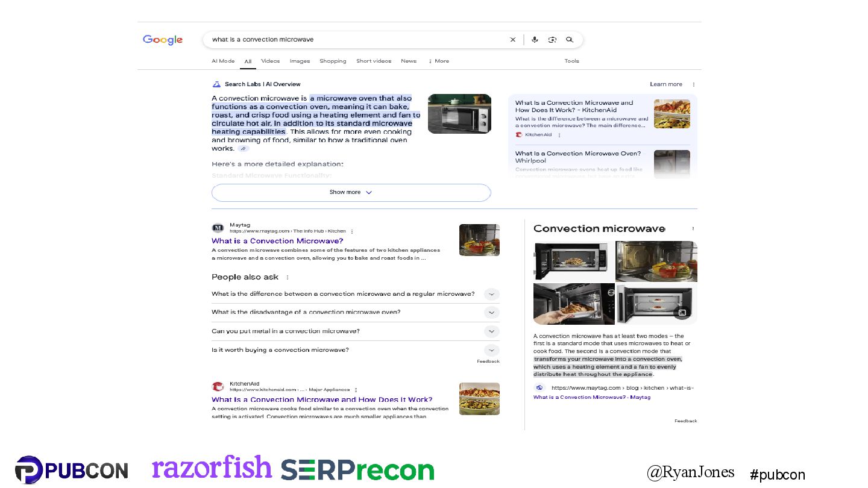The height and width of the screenshot is (488, 868).
Task: Open three-dot menu next to Maytag result URL
Action: point(352,231)
